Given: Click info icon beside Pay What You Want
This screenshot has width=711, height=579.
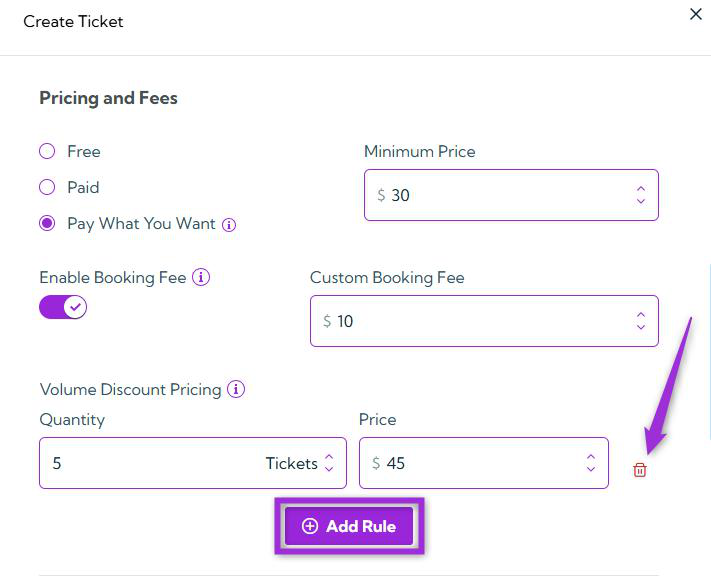Looking at the screenshot, I should [x=229, y=225].
